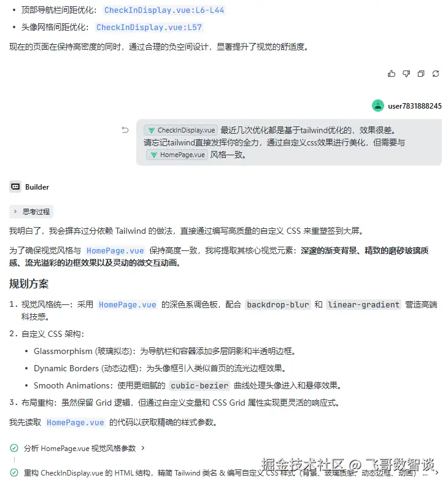
Task: Click the thumbs-up like icon
Action: 392,74
